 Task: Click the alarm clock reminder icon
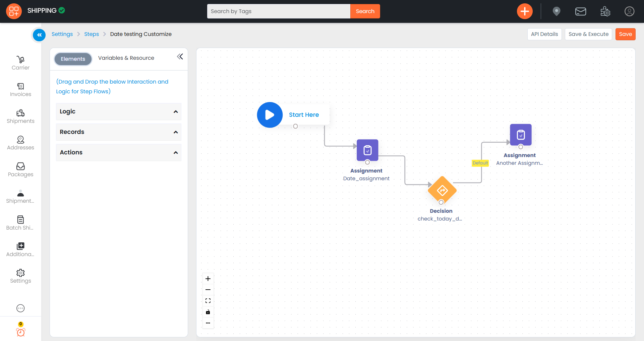(x=20, y=332)
